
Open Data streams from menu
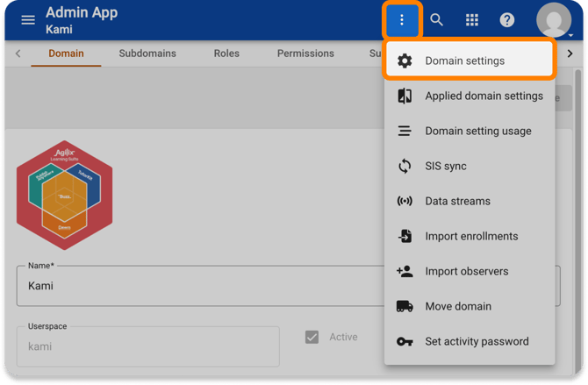[x=470, y=202]
